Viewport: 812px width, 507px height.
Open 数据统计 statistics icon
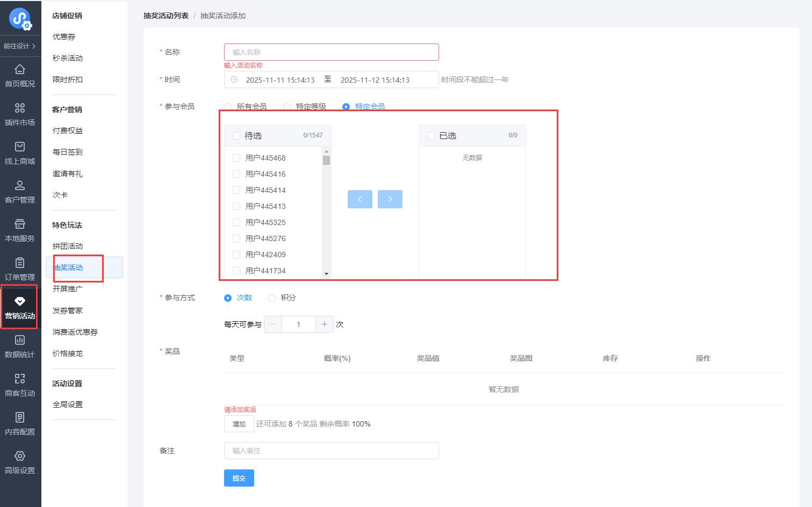[20, 341]
